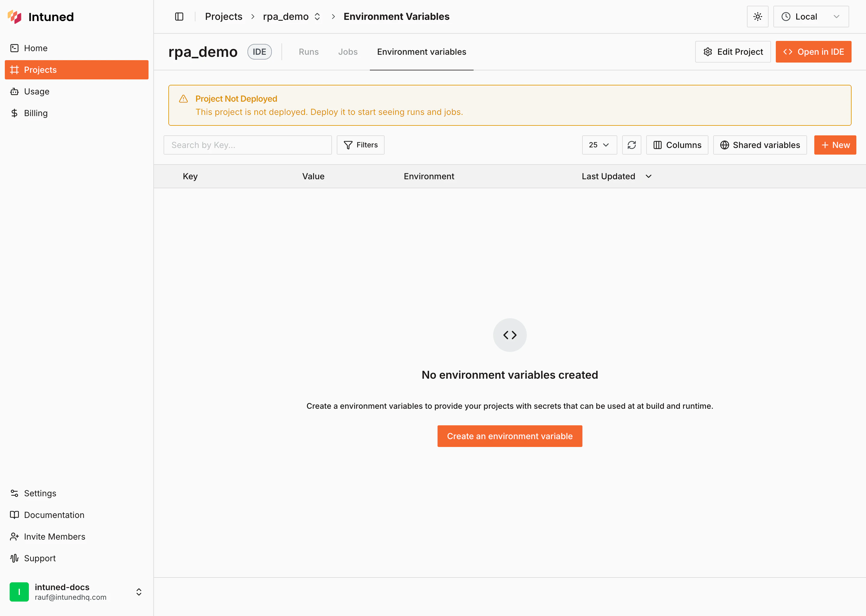Open Support in the sidebar
Viewport: 866px width, 616px height.
tap(77, 558)
